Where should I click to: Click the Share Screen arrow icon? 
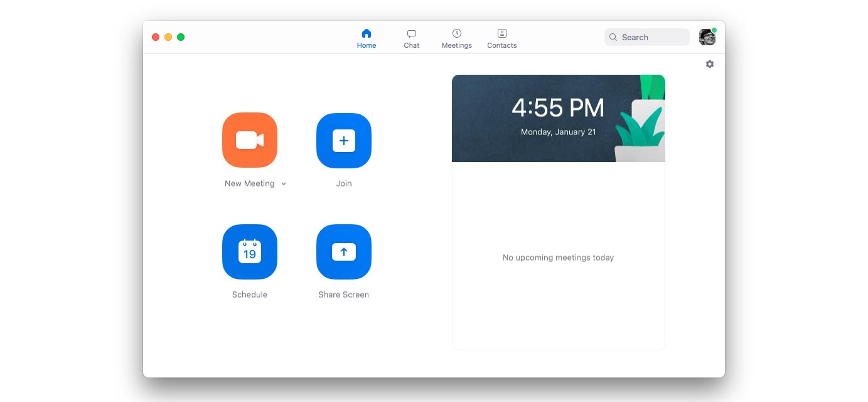coord(343,252)
